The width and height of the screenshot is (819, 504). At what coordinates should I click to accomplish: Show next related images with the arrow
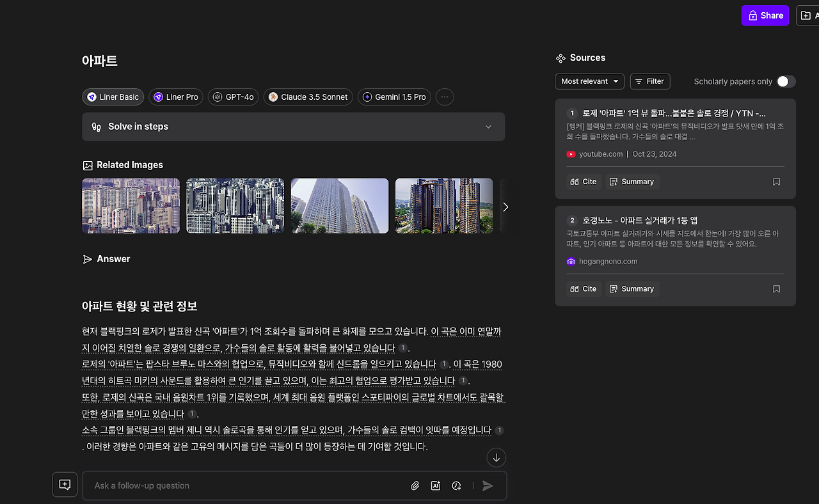click(505, 207)
